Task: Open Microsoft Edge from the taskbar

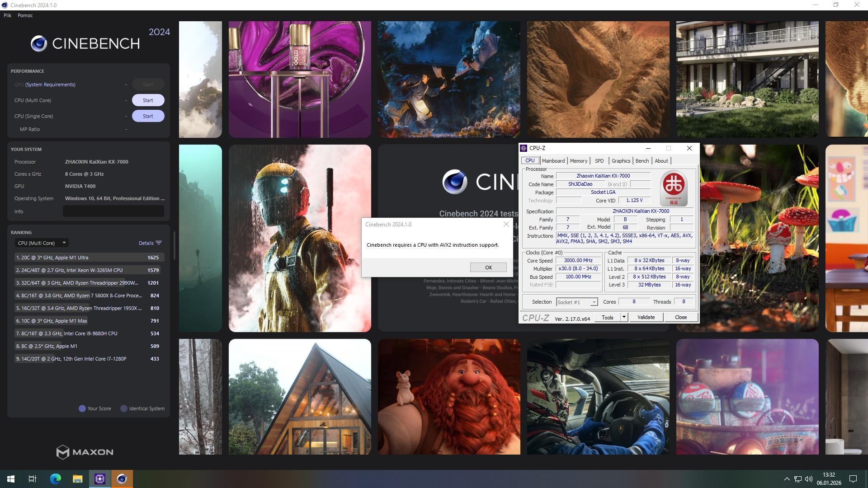Action: tap(55, 479)
